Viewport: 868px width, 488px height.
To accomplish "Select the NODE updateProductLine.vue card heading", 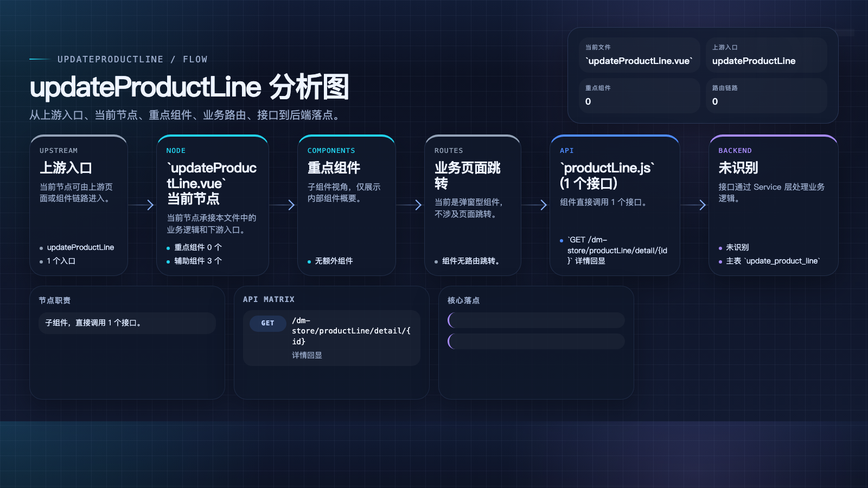I will coord(212,183).
